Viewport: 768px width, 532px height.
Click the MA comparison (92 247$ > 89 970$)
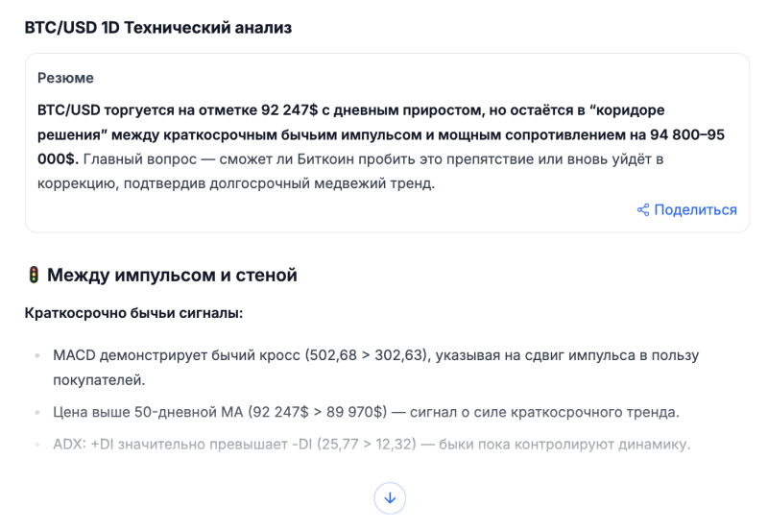pyautogui.click(x=317, y=412)
